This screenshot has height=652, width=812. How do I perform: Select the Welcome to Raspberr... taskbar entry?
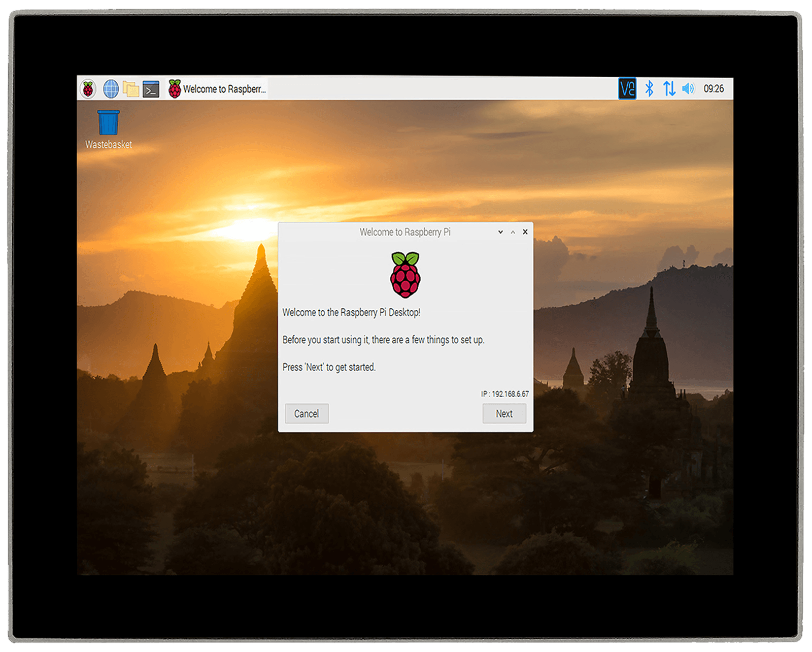tap(217, 89)
